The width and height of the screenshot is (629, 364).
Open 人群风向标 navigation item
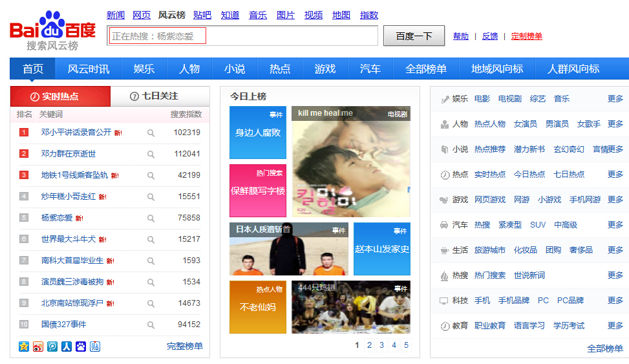pos(573,69)
